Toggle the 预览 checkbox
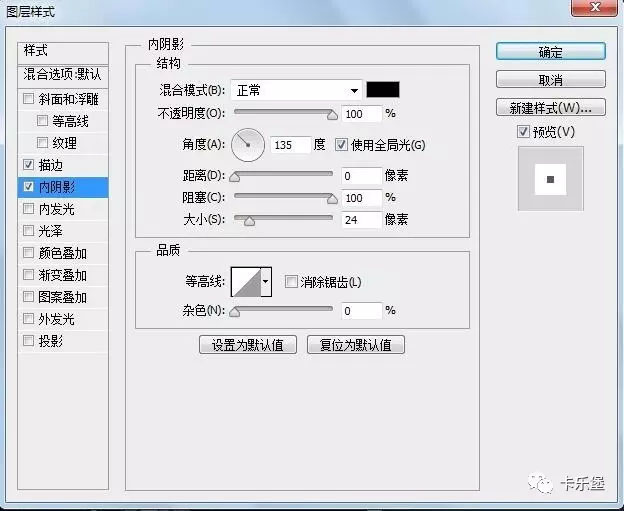 [523, 132]
